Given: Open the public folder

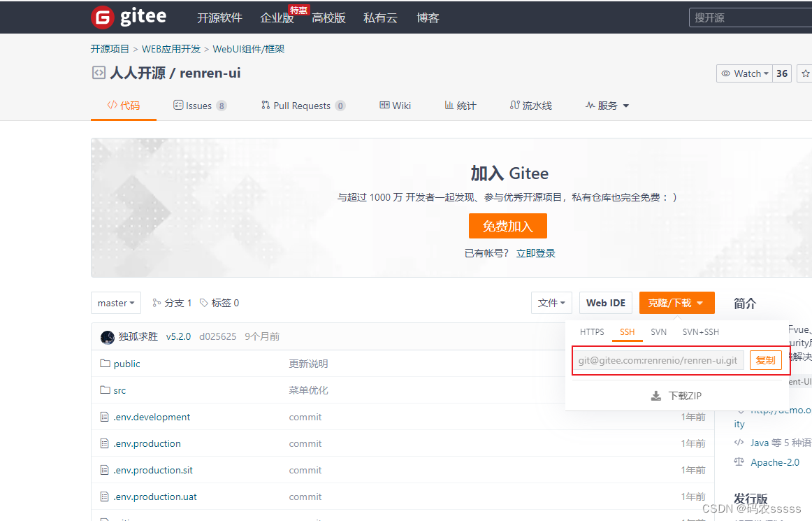Looking at the screenshot, I should (127, 364).
